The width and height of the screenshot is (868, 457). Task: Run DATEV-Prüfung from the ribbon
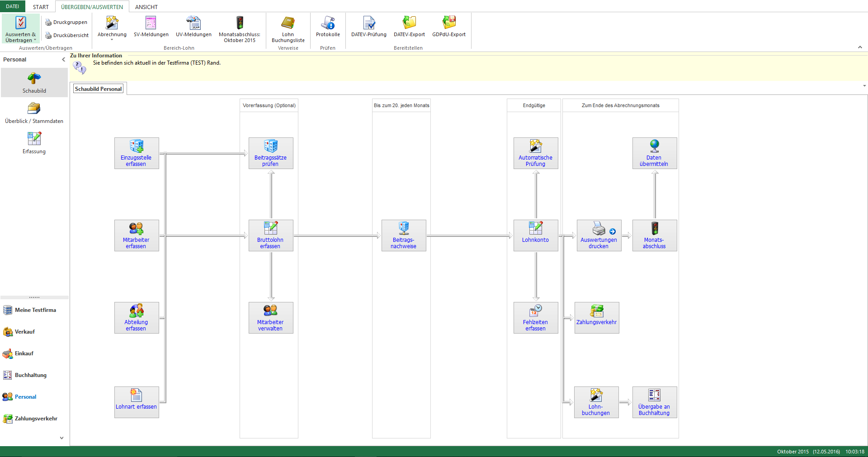point(369,24)
